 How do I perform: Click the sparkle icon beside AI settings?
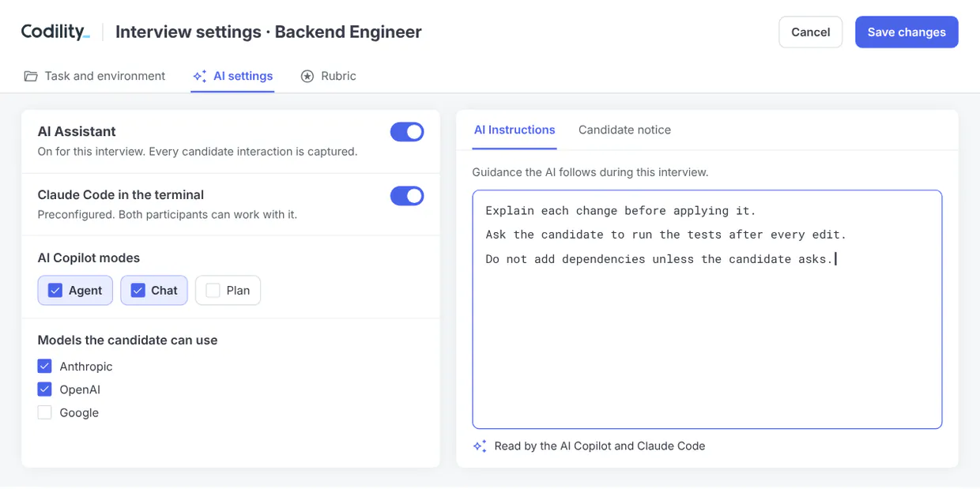199,76
